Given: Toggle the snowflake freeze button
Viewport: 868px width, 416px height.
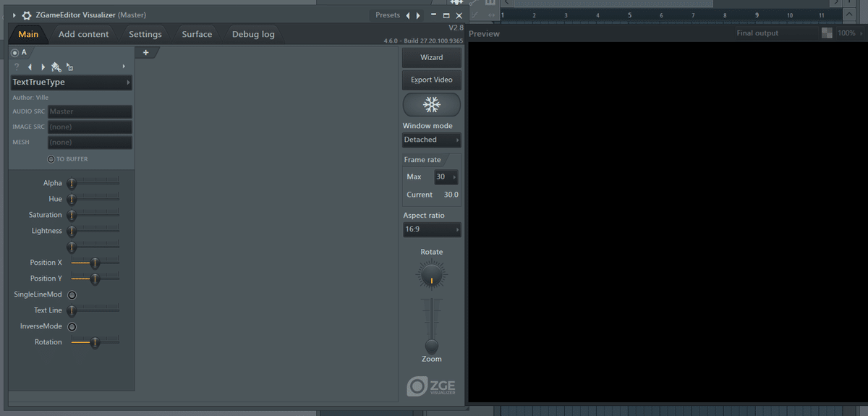Looking at the screenshot, I should 432,105.
